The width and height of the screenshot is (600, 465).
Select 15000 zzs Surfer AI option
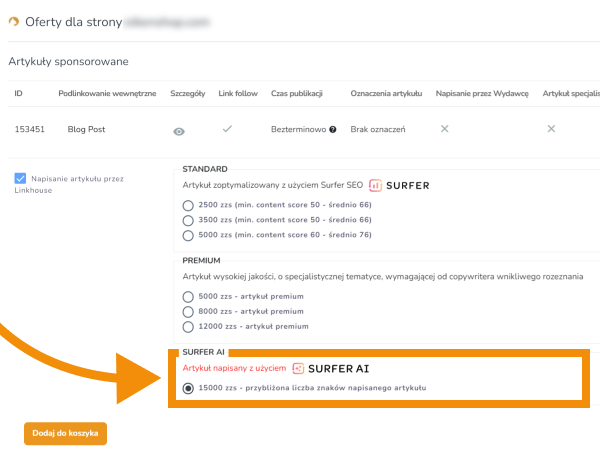(x=188, y=388)
